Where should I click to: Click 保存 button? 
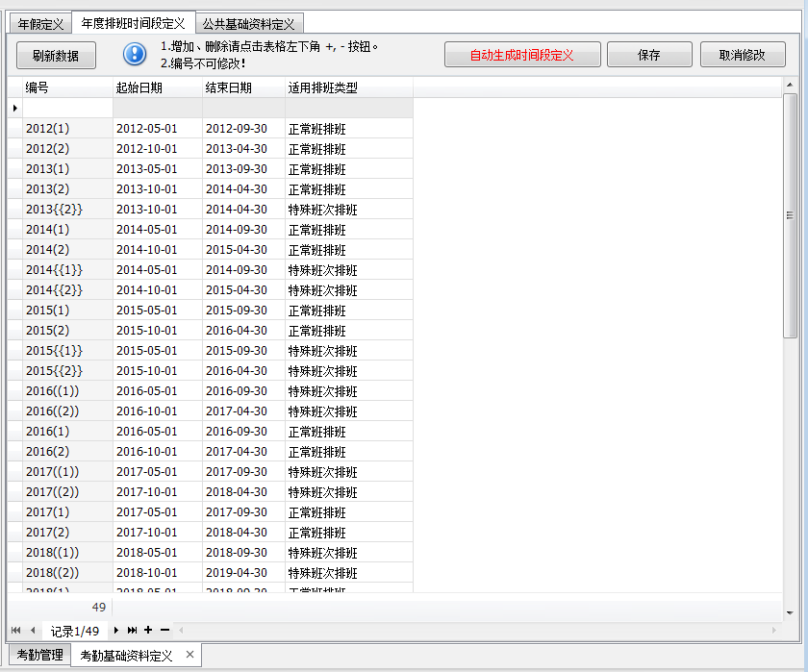click(x=648, y=55)
